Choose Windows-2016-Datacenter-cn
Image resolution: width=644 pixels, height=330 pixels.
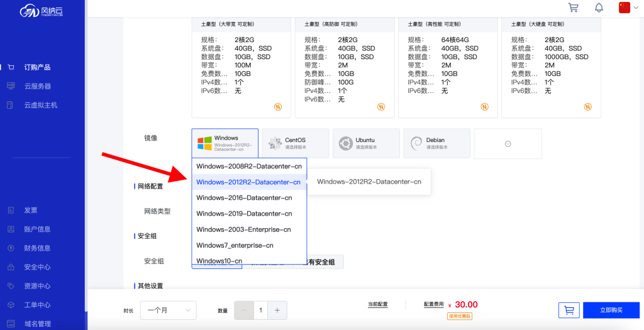(249, 198)
